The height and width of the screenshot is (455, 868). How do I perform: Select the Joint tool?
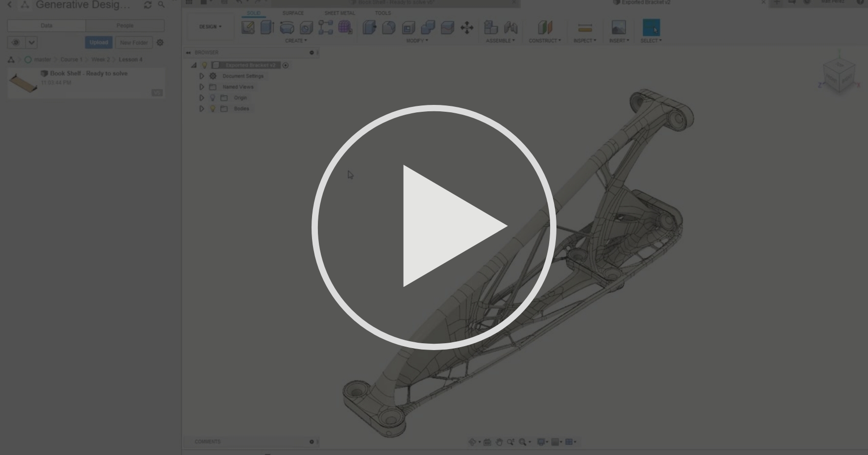(510, 27)
